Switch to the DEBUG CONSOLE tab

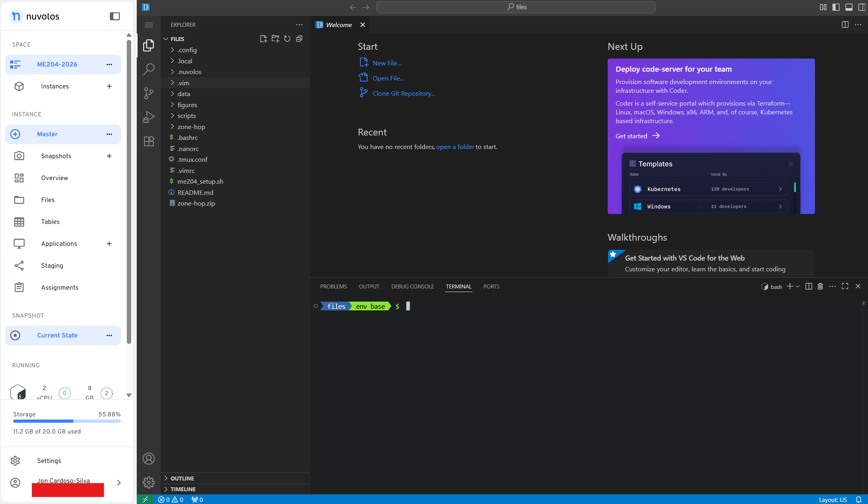412,286
